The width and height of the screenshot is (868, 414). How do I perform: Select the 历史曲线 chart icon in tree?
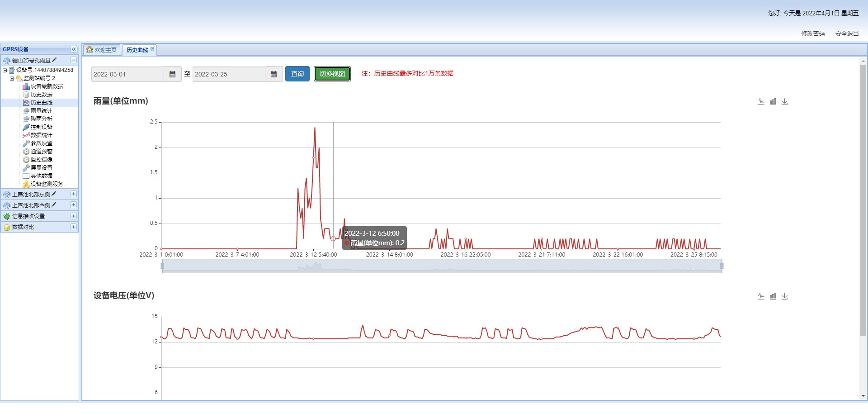(26, 103)
